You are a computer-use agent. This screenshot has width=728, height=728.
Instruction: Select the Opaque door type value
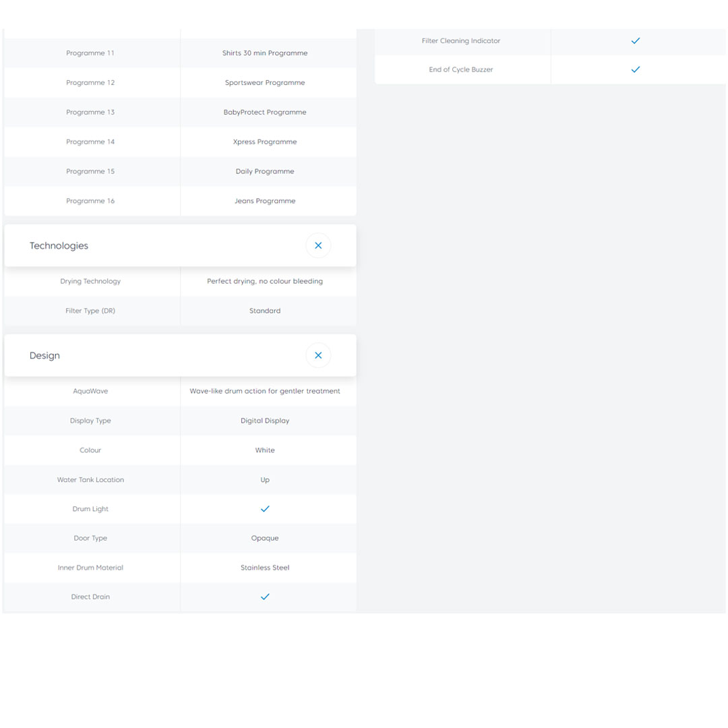point(265,538)
